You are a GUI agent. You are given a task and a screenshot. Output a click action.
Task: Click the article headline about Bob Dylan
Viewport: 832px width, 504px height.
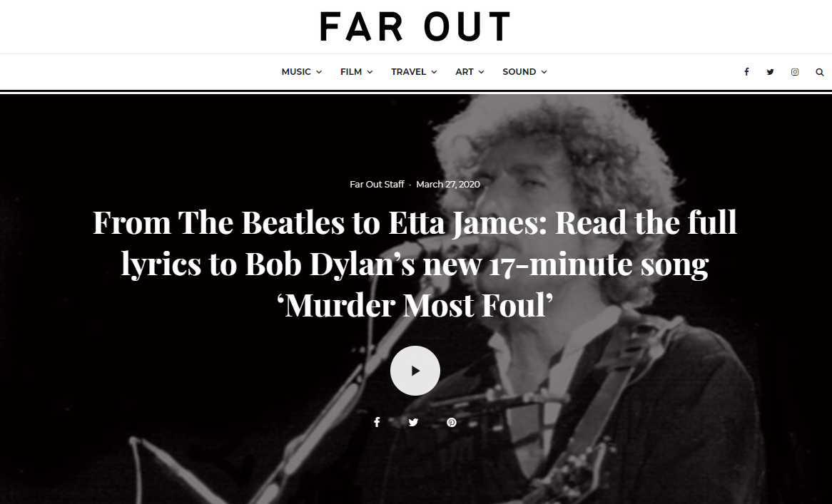415,263
